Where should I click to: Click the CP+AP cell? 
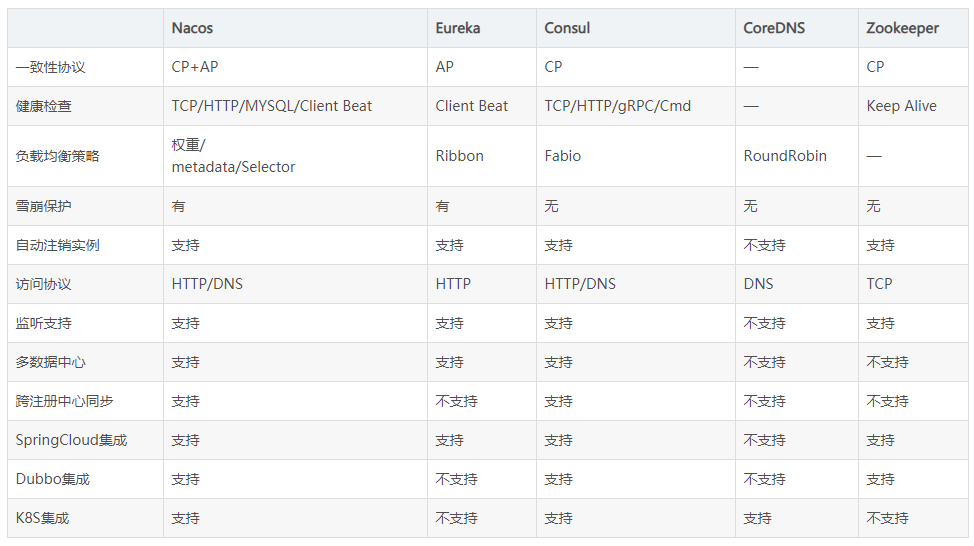(x=195, y=67)
